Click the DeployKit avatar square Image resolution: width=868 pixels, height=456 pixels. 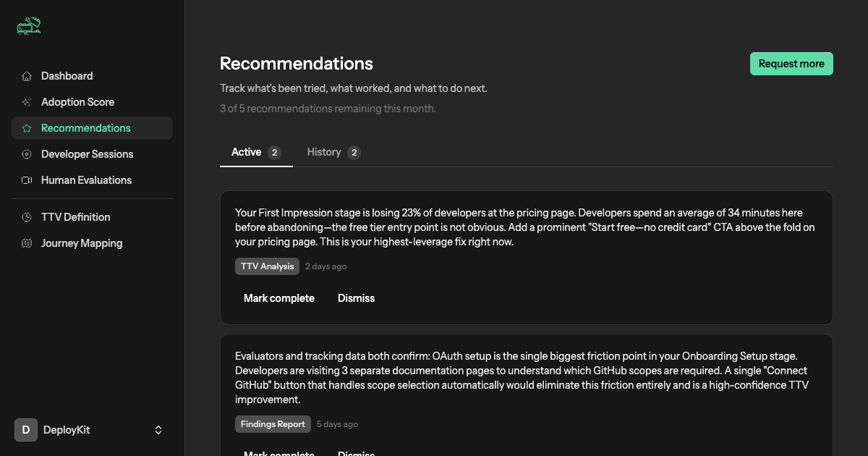pos(25,429)
